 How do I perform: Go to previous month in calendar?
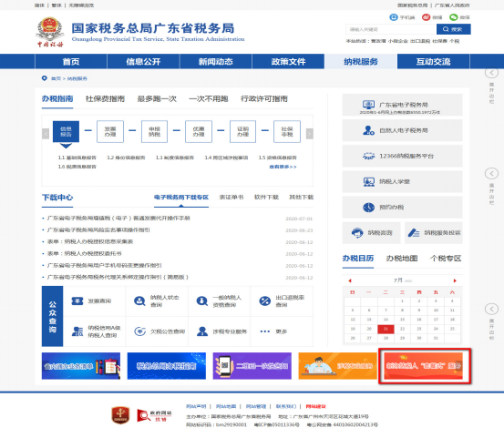click(350, 280)
